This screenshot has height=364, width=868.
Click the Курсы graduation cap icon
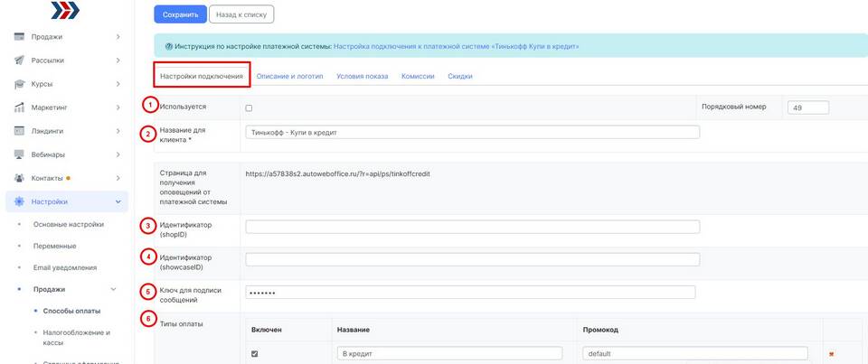coord(19,84)
